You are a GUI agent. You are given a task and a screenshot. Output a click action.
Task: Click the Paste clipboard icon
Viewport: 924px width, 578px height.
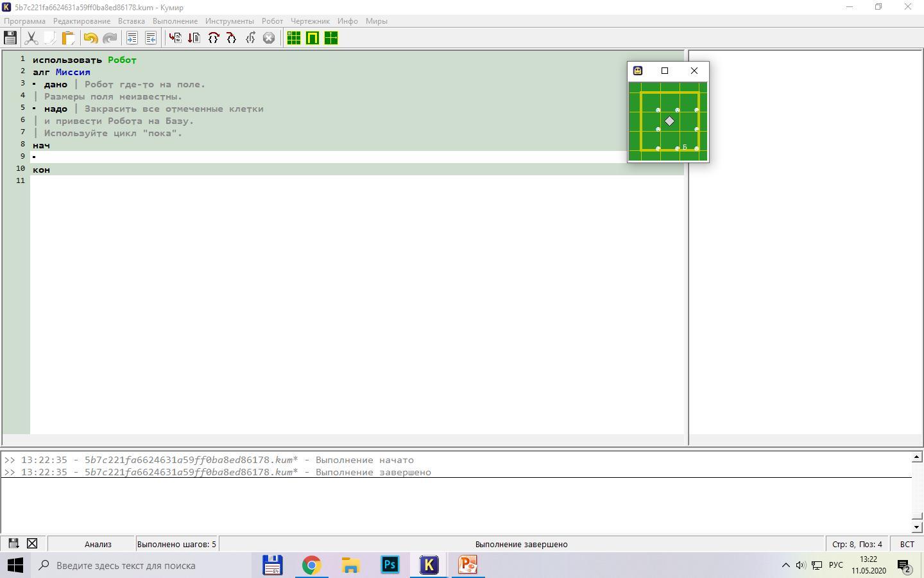point(68,38)
